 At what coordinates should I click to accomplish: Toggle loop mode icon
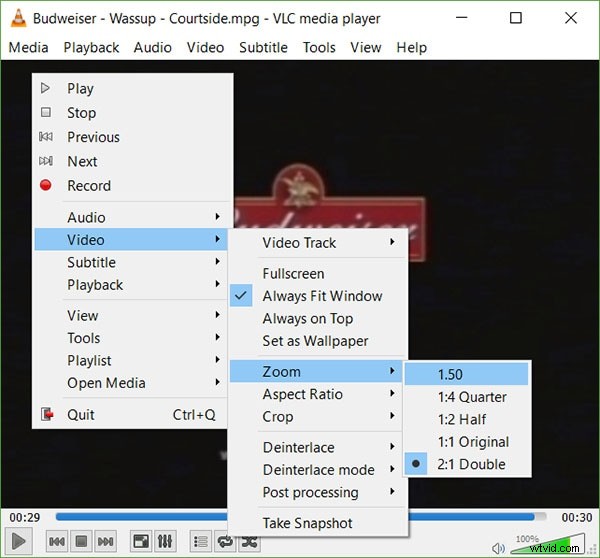tap(225, 541)
